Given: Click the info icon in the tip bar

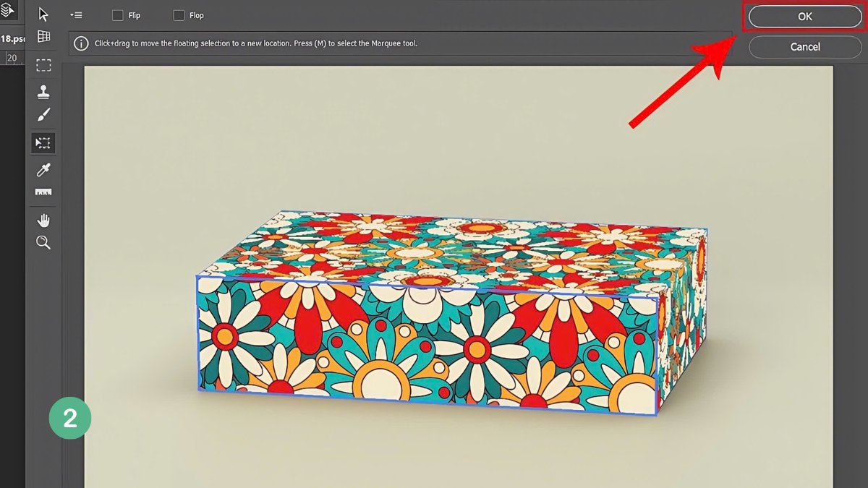Looking at the screenshot, I should pyautogui.click(x=80, y=43).
